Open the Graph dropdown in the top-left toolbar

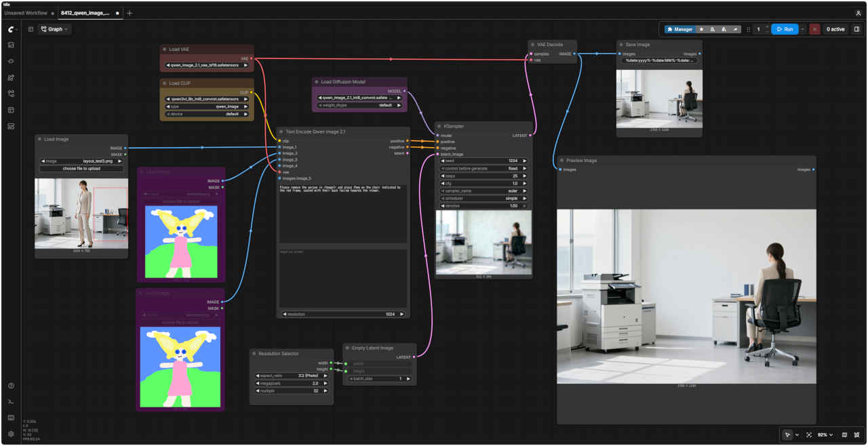click(x=54, y=29)
